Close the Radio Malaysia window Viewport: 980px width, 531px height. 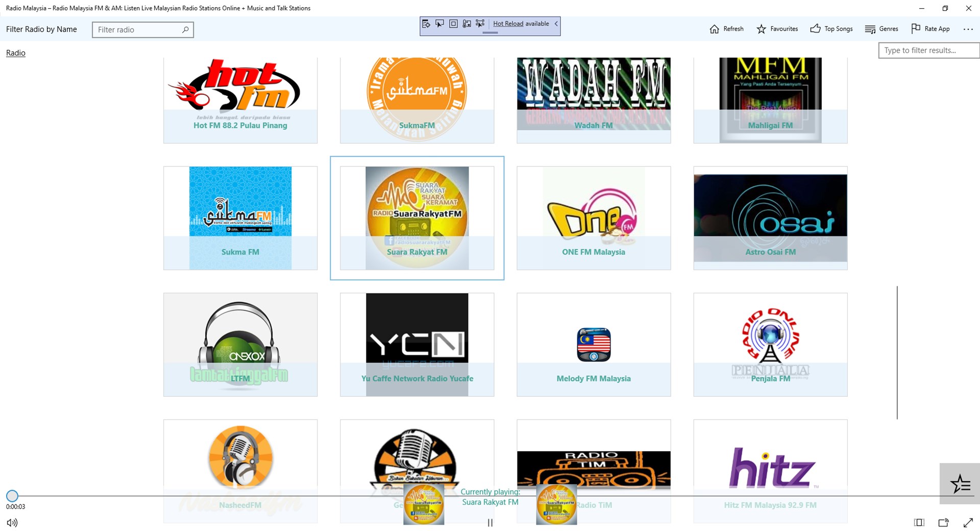[968, 8]
